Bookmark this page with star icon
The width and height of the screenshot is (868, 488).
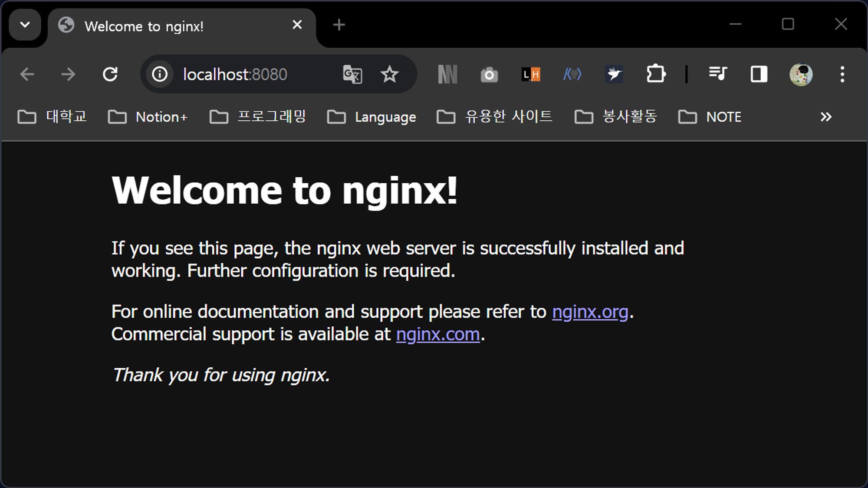(389, 74)
